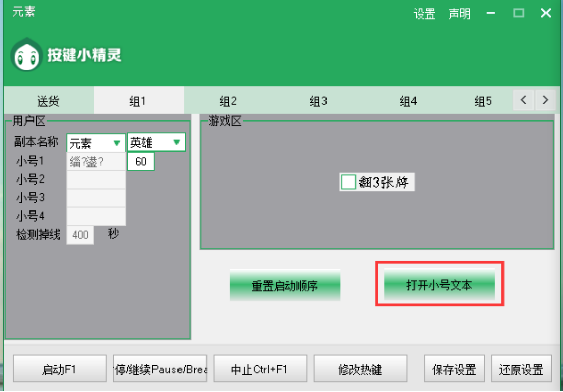The height and width of the screenshot is (392, 563).
Task: Switch to the 送货 tab
Action: [x=48, y=101]
